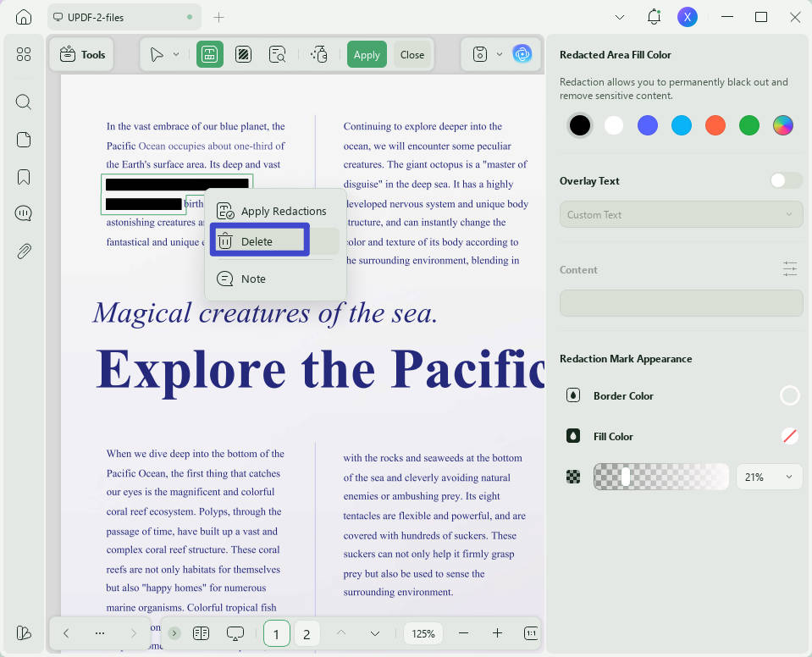
Task: Select the purple-blue fill color swatch
Action: (648, 125)
